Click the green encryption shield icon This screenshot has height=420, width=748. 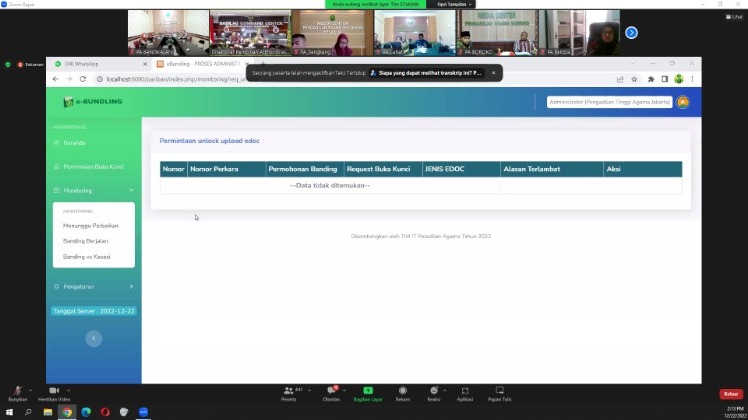point(8,64)
